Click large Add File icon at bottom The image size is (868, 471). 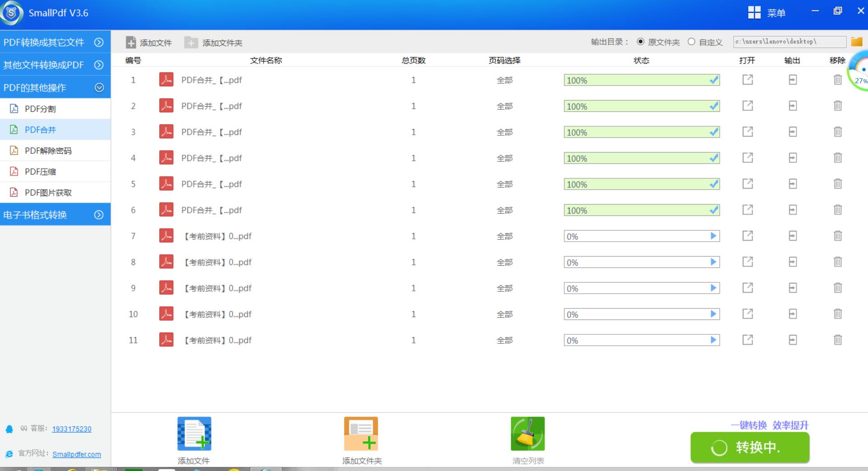[x=194, y=433]
